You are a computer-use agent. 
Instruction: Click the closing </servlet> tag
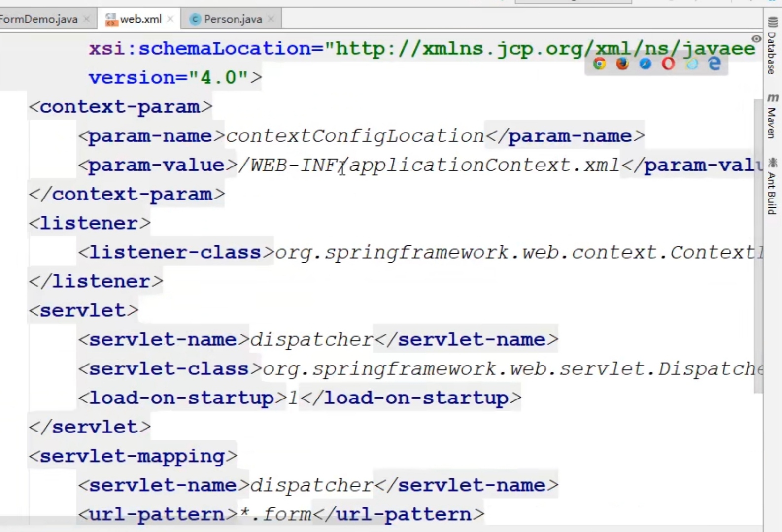point(90,427)
